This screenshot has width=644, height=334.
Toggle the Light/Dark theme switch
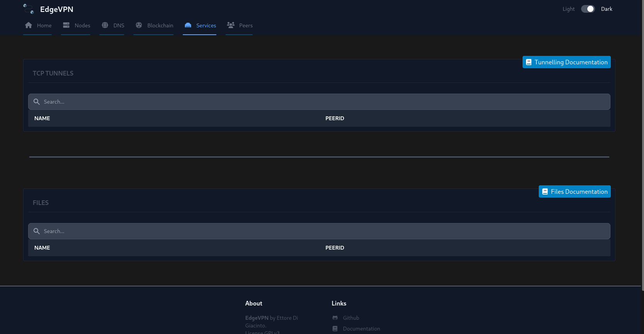click(x=588, y=9)
